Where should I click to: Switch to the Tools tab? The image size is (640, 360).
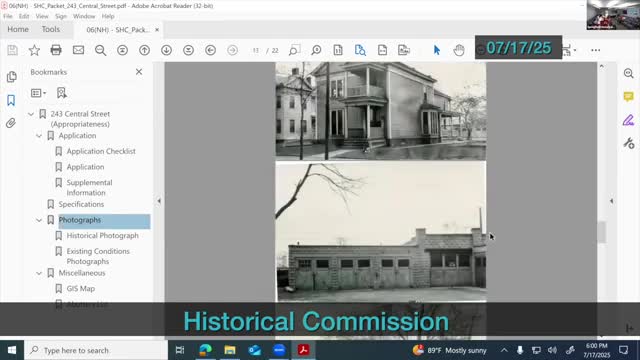51,29
